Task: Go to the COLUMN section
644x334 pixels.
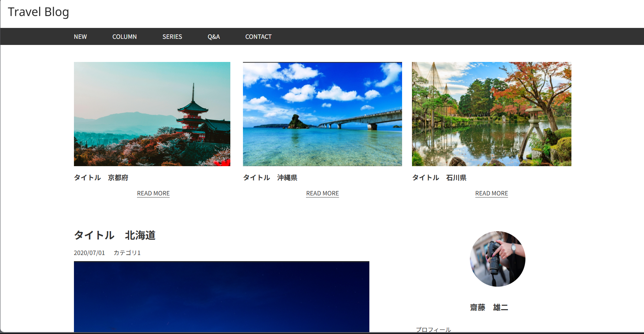Action: tap(124, 37)
